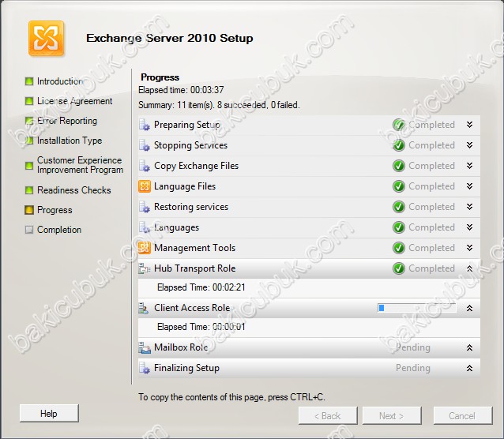
Task: Expand Copy Exchange Files details
Action: click(469, 166)
